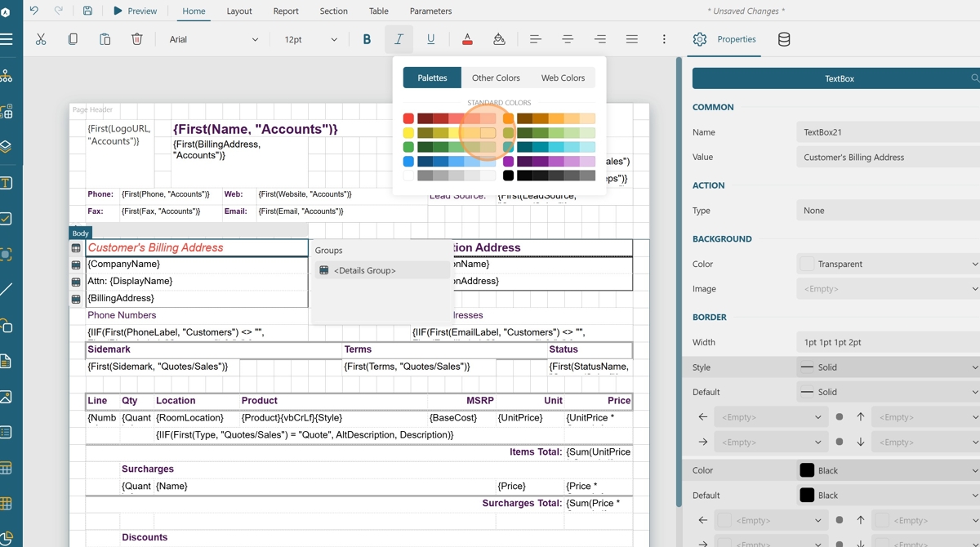This screenshot has height=547, width=980.
Task: Switch to the Layout tab
Action: [x=239, y=11]
